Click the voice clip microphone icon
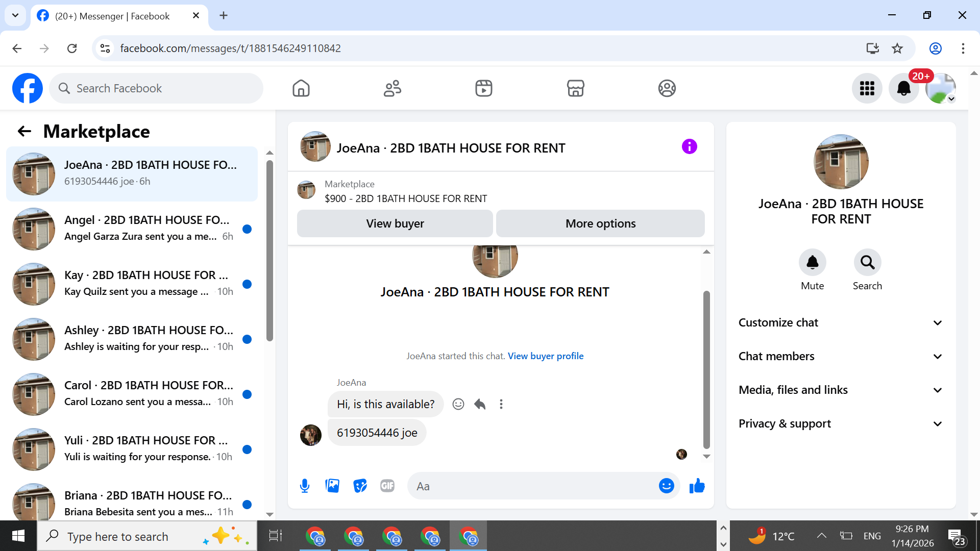The width and height of the screenshot is (980, 551). pyautogui.click(x=305, y=486)
